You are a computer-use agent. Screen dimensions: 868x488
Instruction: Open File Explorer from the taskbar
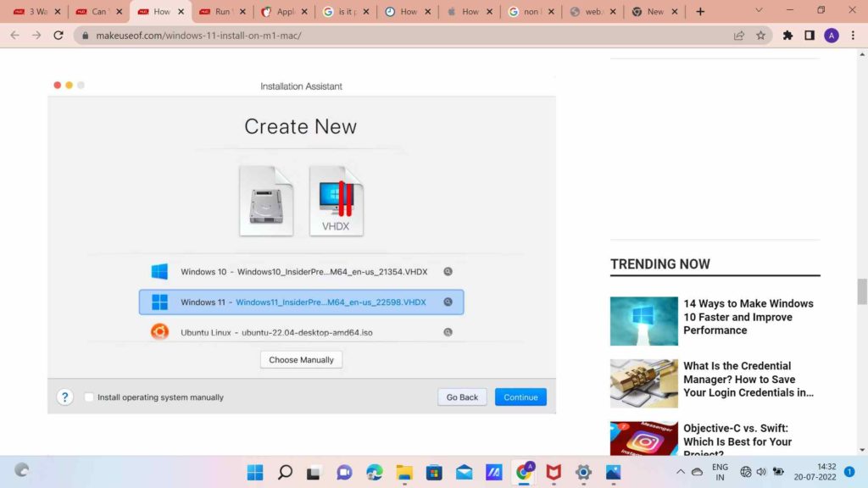pyautogui.click(x=404, y=472)
